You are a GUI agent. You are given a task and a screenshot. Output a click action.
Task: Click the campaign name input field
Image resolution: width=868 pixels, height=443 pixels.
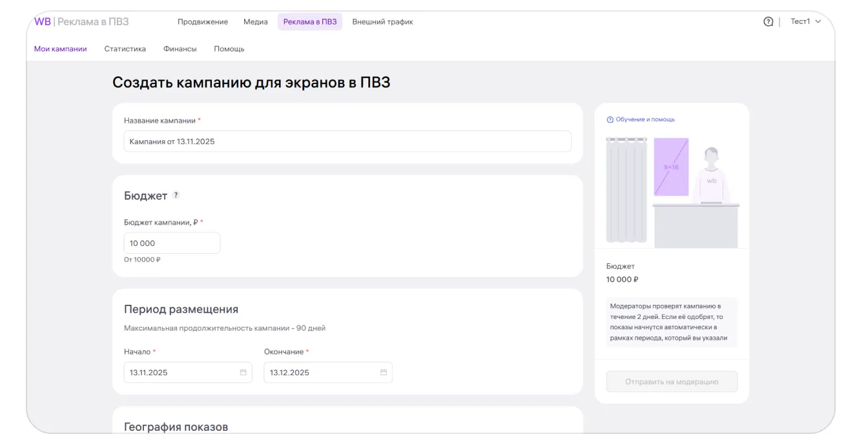click(x=347, y=141)
